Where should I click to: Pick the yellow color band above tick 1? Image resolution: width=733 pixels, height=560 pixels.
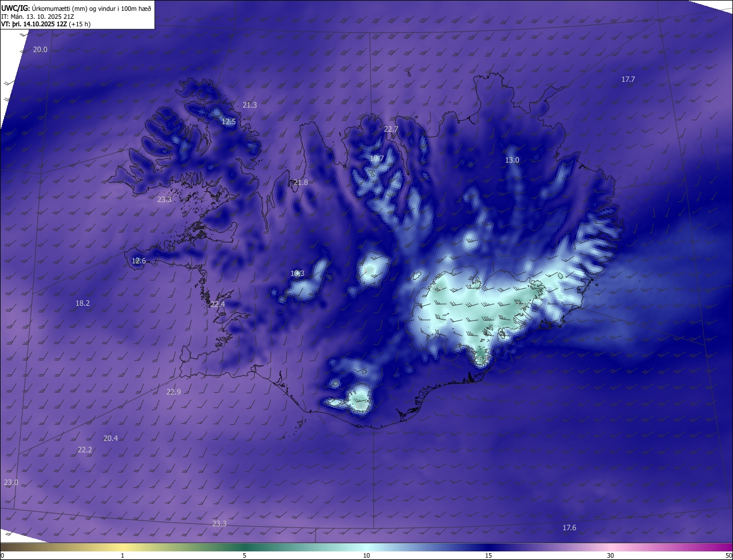pyautogui.click(x=123, y=547)
